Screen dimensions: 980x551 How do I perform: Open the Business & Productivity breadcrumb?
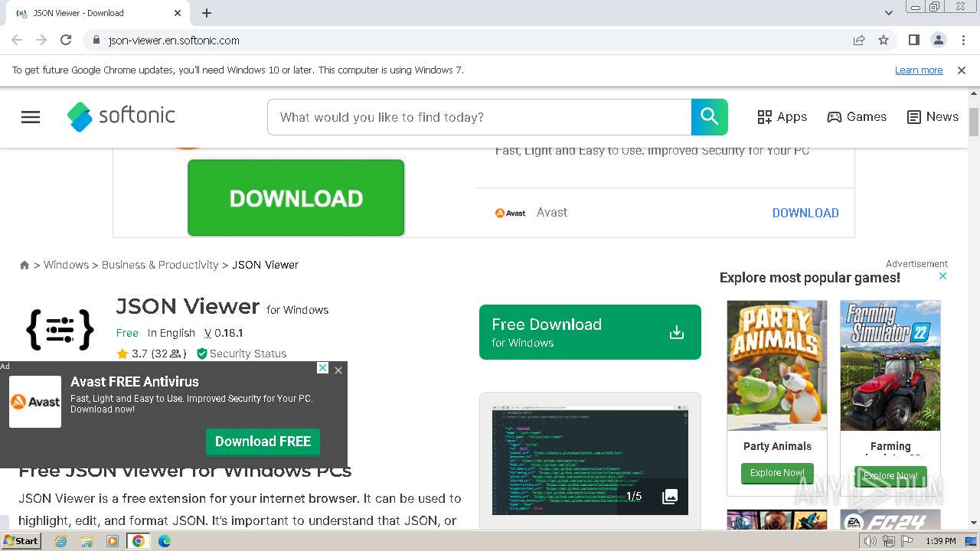pyautogui.click(x=160, y=265)
